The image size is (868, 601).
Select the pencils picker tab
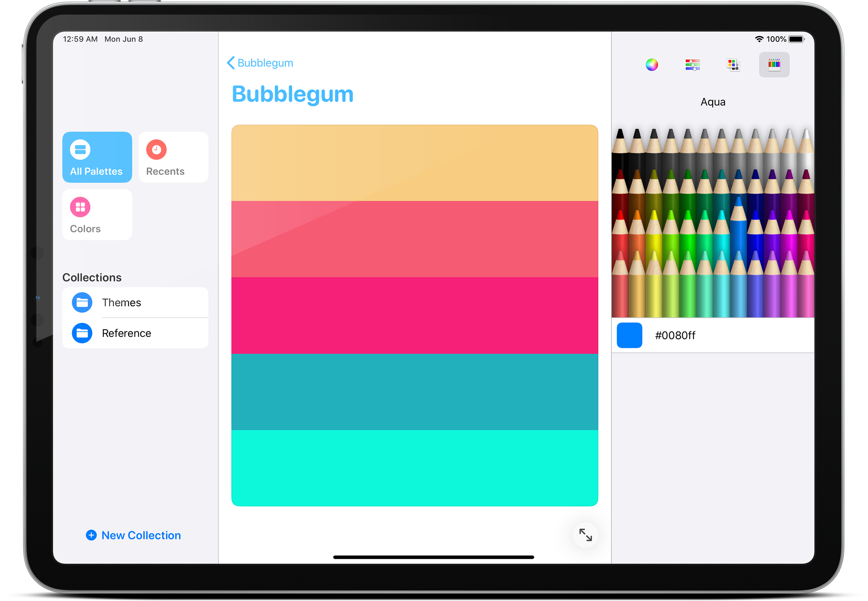coord(774,65)
